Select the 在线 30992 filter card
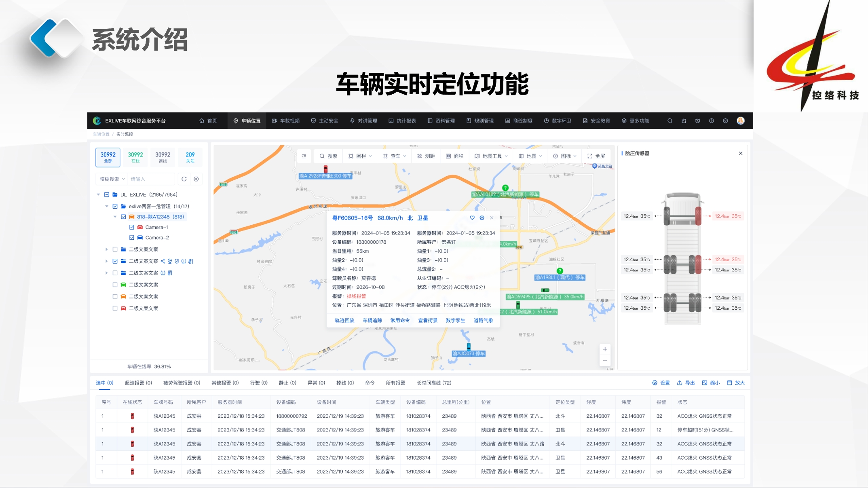 [x=135, y=157]
